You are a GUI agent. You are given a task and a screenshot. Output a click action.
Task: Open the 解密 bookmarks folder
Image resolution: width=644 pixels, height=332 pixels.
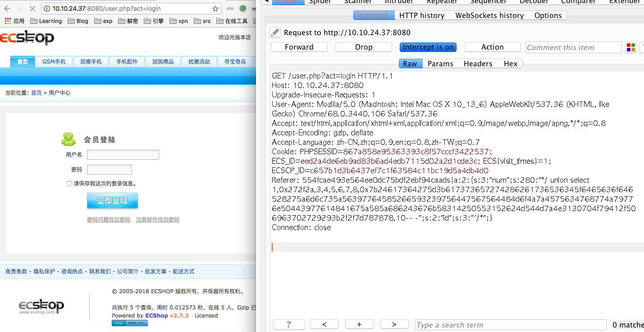pyautogui.click(x=128, y=21)
